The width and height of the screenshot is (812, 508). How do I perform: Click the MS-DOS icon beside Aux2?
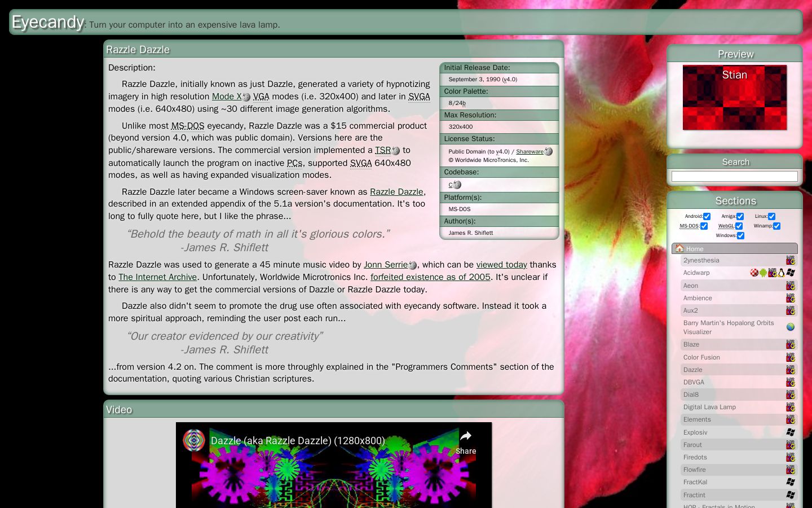click(791, 310)
